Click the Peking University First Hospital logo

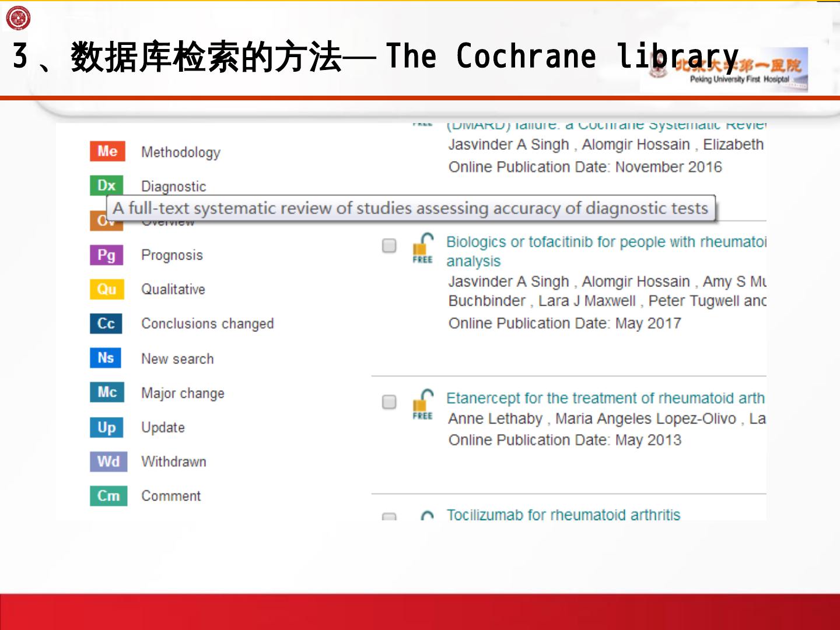(x=724, y=70)
